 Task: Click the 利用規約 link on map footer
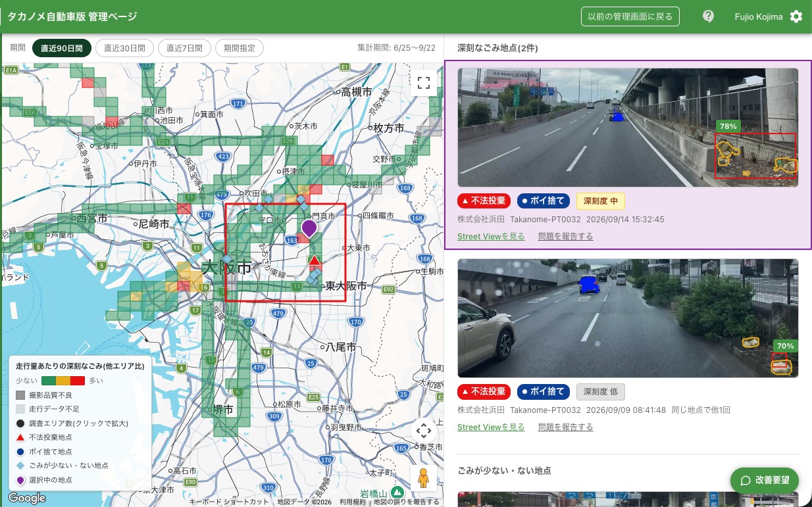[353, 502]
